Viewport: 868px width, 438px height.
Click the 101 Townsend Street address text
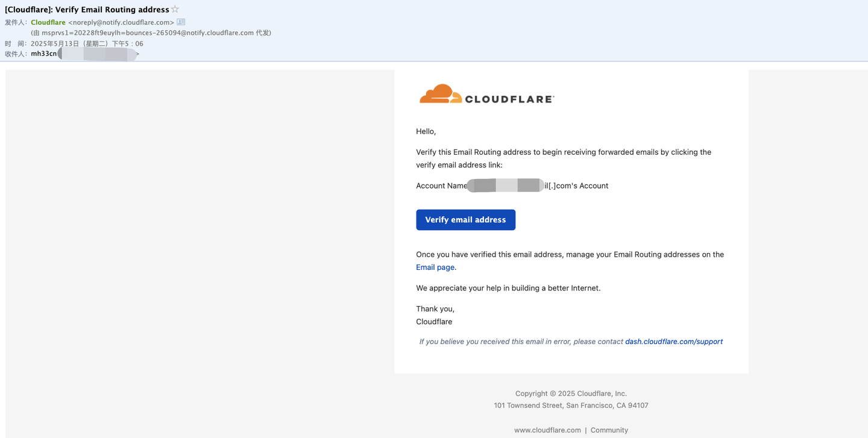click(x=571, y=405)
